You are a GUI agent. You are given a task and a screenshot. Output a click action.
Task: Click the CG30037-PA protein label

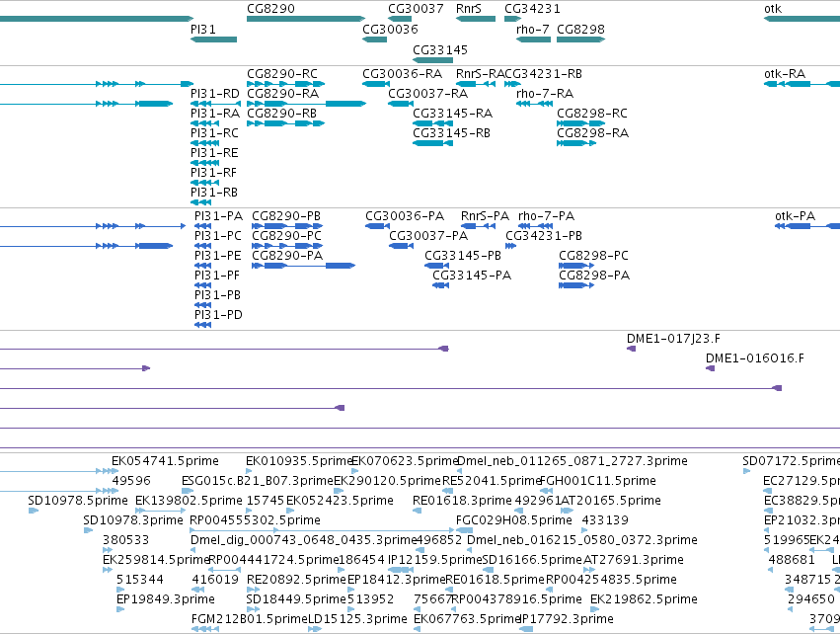pos(428,236)
